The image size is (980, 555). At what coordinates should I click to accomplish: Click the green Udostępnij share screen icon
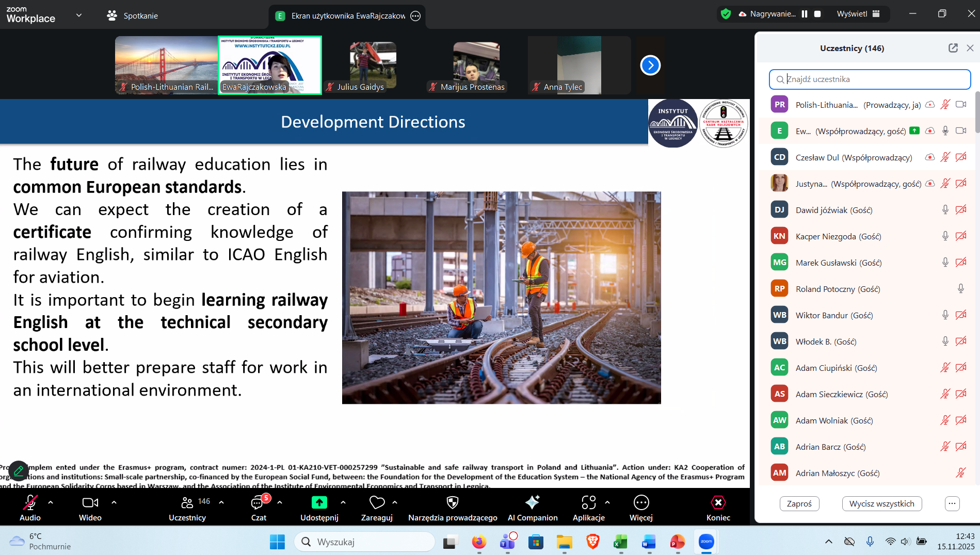click(x=319, y=503)
